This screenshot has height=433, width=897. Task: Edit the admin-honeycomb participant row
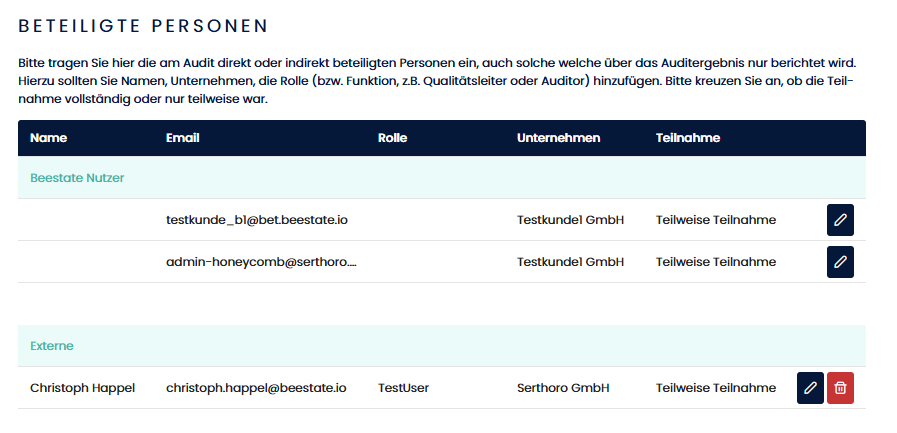coord(840,262)
